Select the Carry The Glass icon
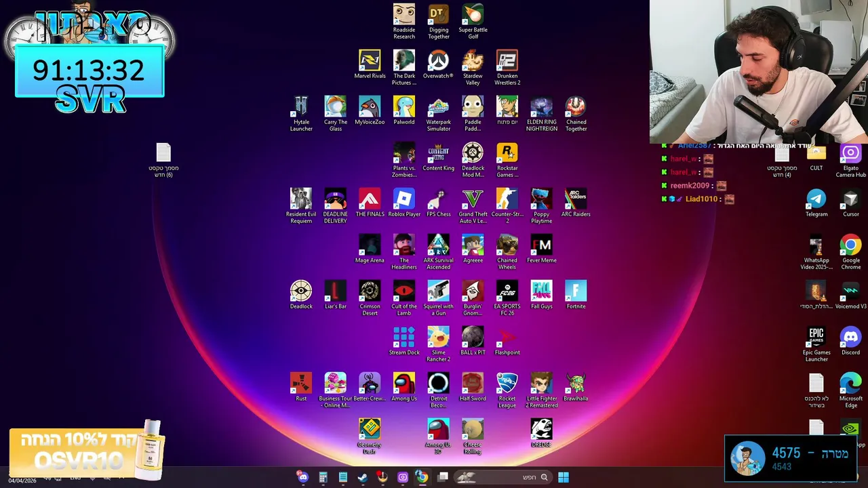The height and width of the screenshot is (488, 868). click(335, 113)
